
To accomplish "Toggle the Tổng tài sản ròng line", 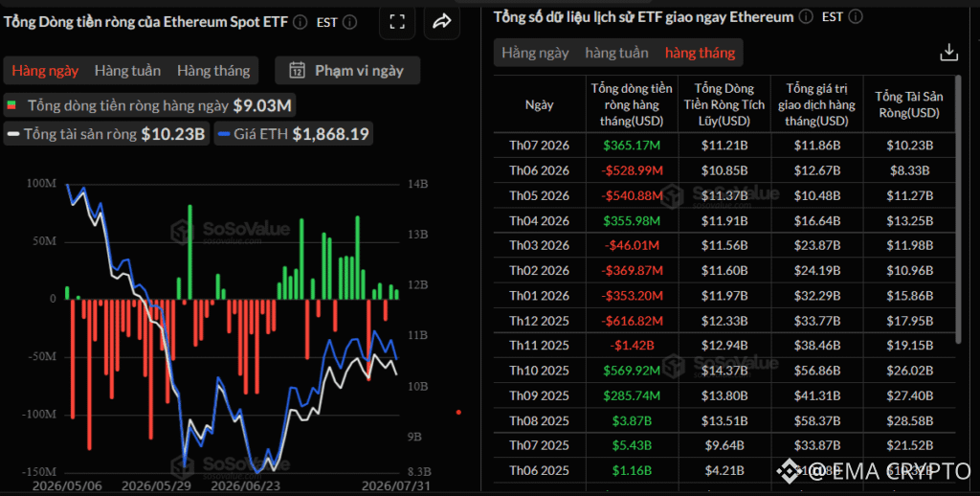I will [105, 134].
